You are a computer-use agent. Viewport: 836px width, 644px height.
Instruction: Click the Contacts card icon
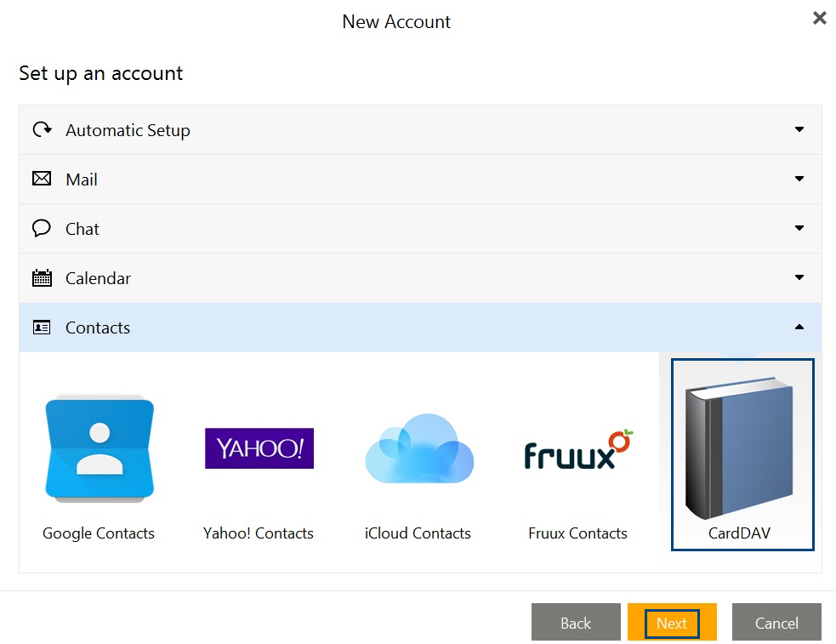[x=42, y=328]
